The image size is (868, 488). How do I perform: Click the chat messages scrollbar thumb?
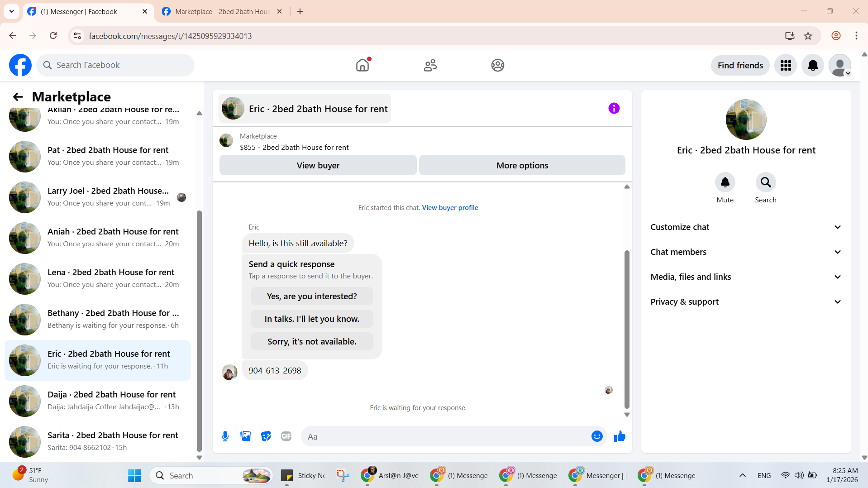(627, 330)
